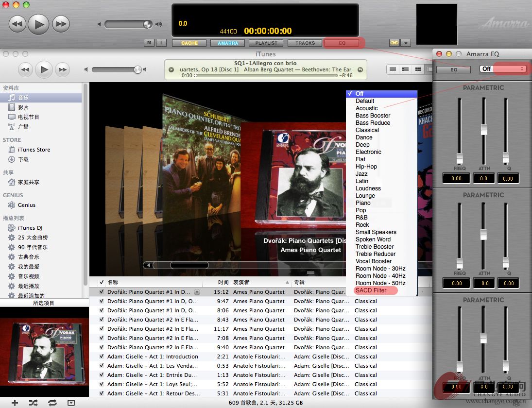Open the arrow menu on the selected Dvořák track
The width and height of the screenshot is (532, 408).
[x=197, y=292]
